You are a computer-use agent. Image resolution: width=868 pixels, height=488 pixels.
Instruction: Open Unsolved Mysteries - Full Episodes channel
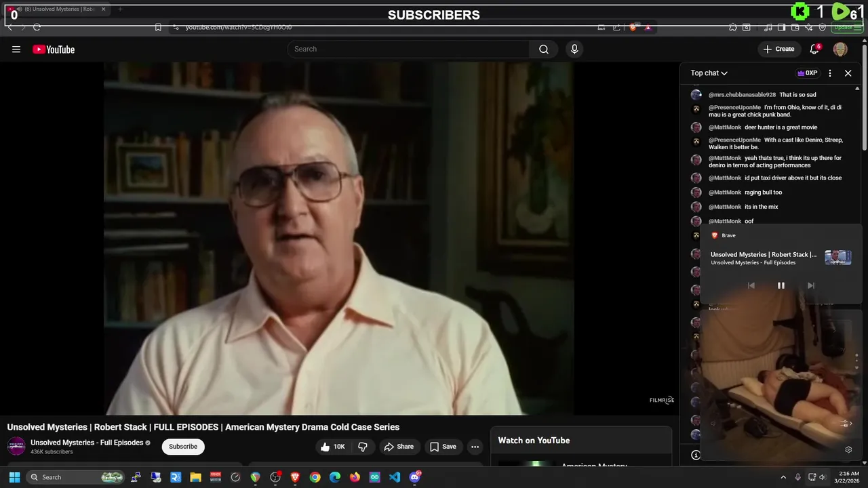[87, 443]
